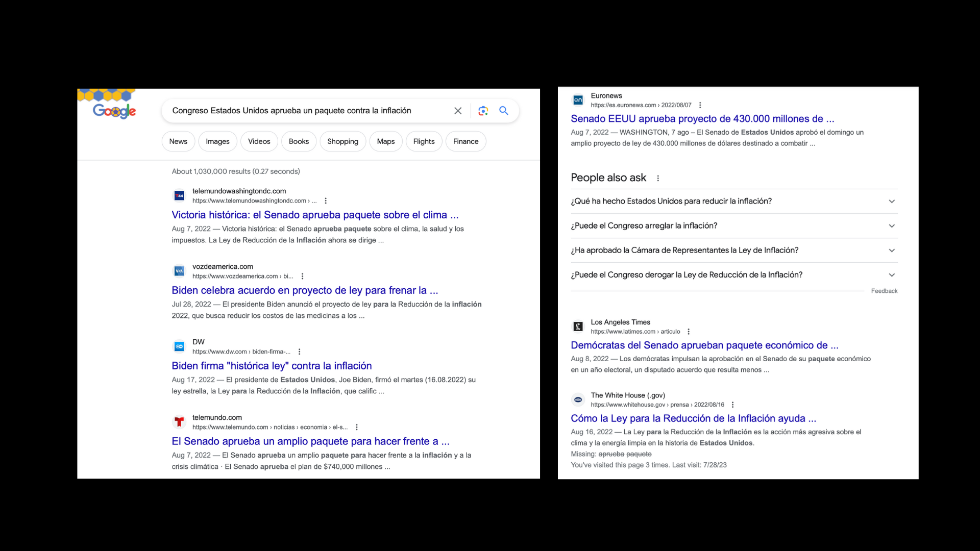The width and height of the screenshot is (980, 551).
Task: Open the Finance filter tab
Action: tap(465, 141)
